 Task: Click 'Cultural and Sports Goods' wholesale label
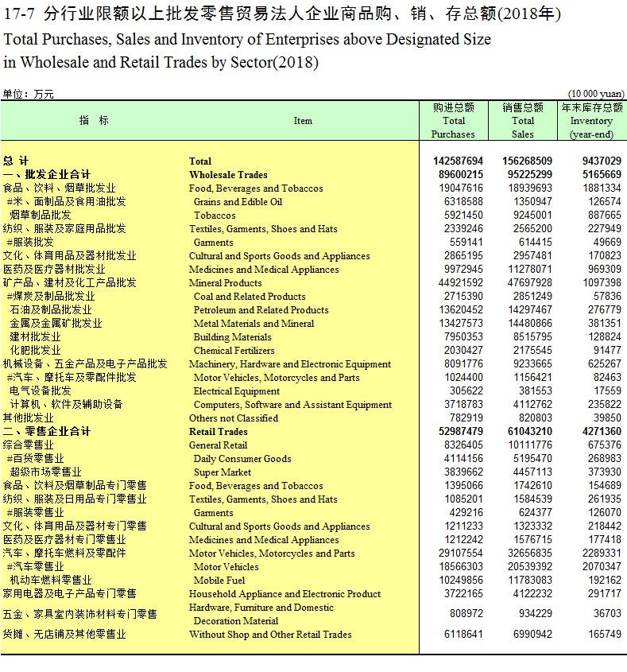(279, 256)
